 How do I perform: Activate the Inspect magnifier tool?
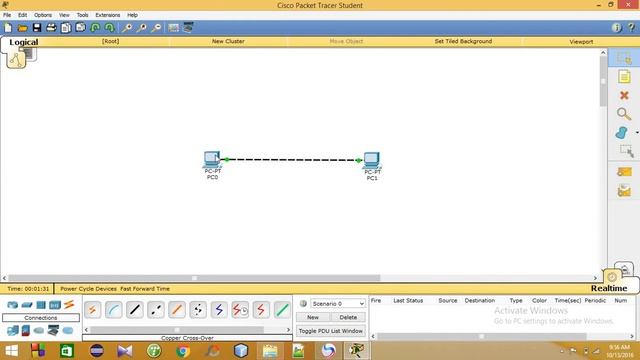pyautogui.click(x=624, y=114)
